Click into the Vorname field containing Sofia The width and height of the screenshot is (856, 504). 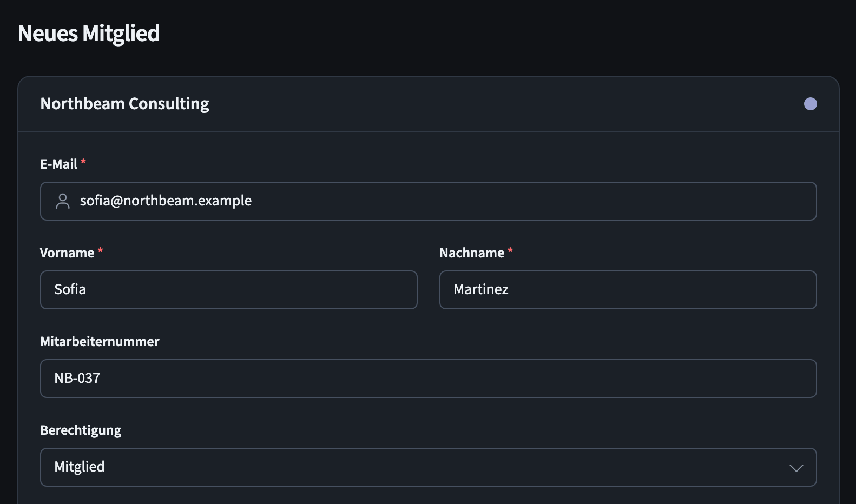click(229, 290)
